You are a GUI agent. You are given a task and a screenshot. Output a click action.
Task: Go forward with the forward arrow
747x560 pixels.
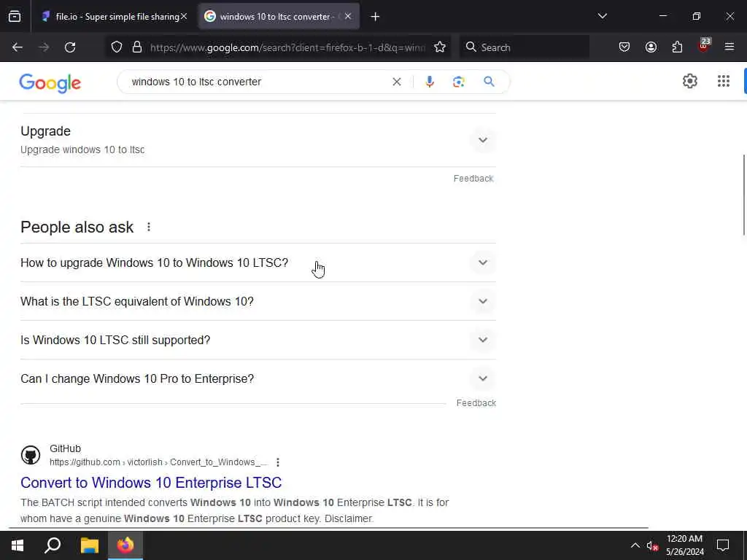(44, 47)
